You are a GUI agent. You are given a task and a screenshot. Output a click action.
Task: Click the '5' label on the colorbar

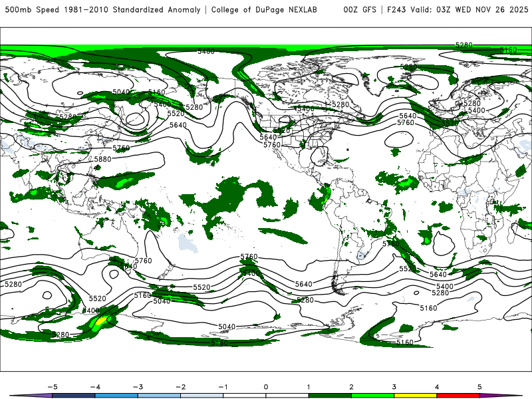point(479,387)
